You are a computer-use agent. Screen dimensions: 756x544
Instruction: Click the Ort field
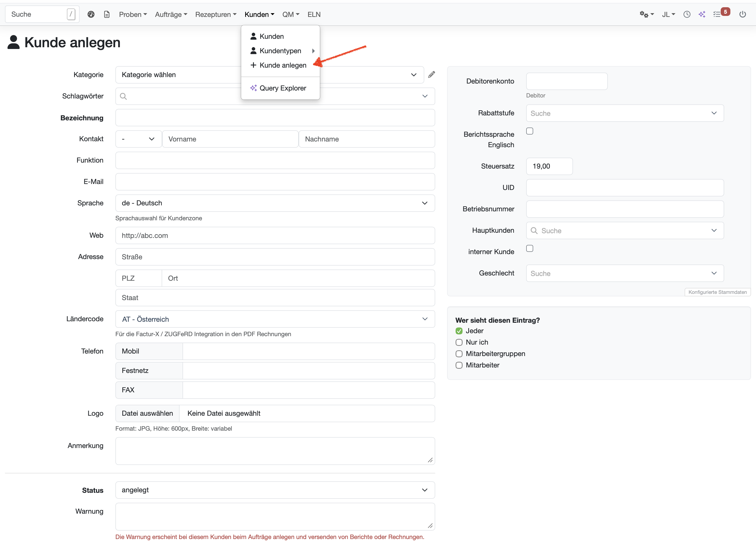pyautogui.click(x=298, y=278)
